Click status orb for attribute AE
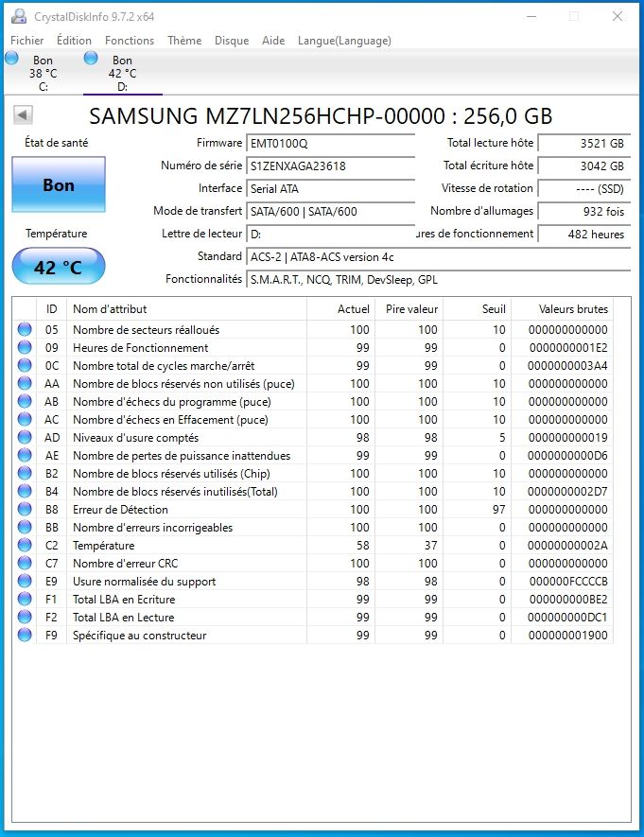The height and width of the screenshot is (837, 644). pos(25,455)
